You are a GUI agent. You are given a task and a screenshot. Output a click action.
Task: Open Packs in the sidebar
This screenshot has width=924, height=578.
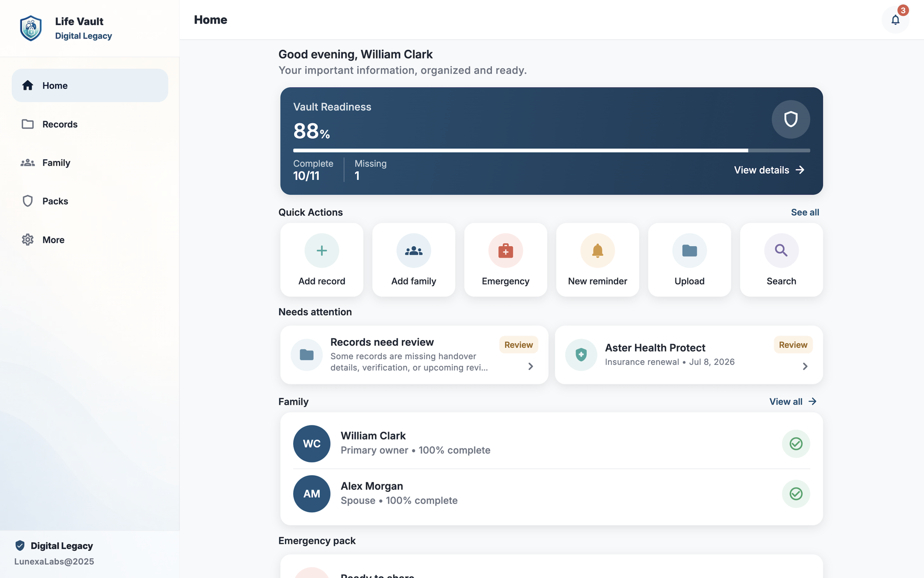tap(90, 201)
